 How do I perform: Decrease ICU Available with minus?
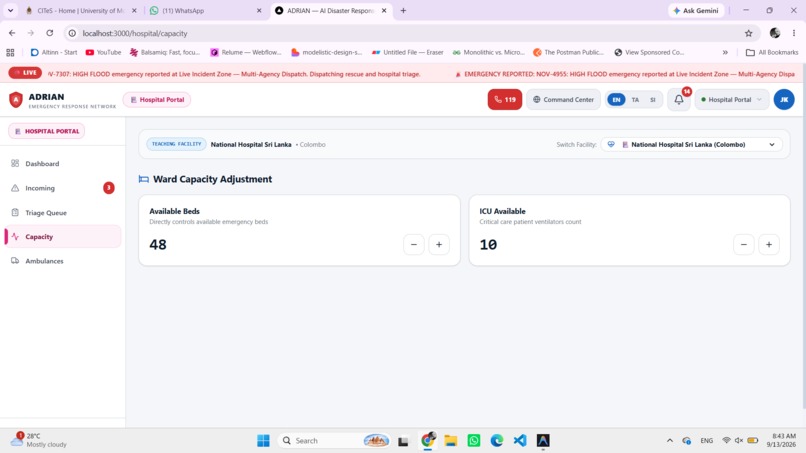[744, 245]
